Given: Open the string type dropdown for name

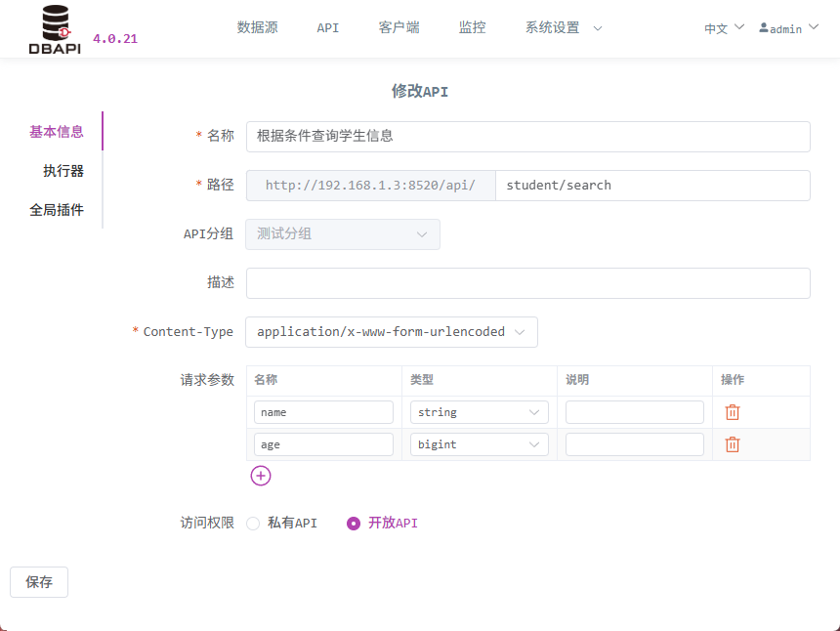Looking at the screenshot, I should pos(480,412).
